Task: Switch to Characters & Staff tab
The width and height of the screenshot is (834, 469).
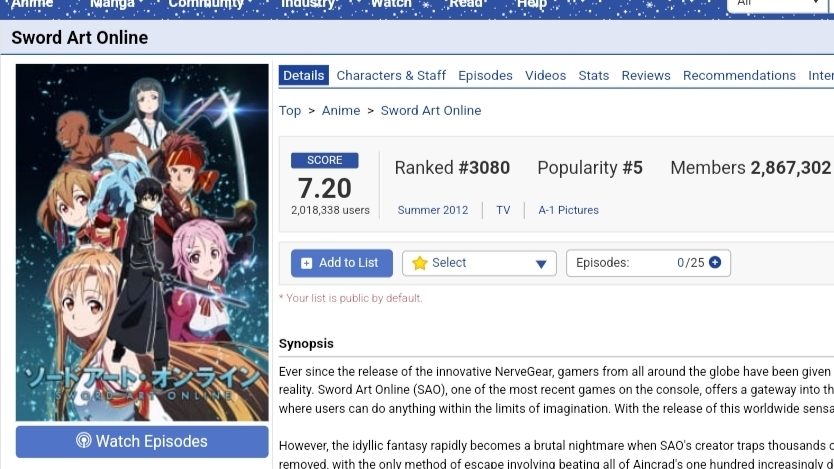Action: coord(391,76)
